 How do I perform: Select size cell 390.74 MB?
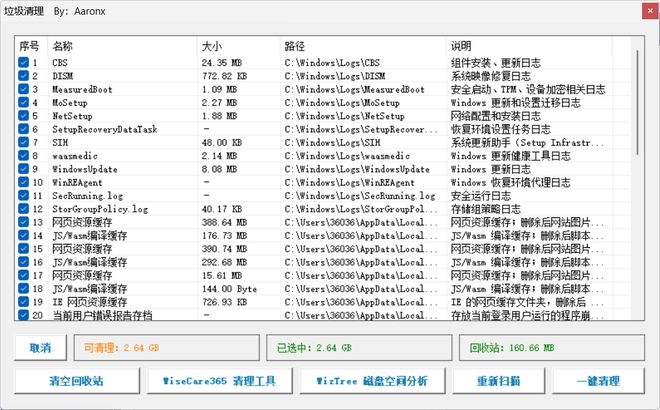coord(224,249)
